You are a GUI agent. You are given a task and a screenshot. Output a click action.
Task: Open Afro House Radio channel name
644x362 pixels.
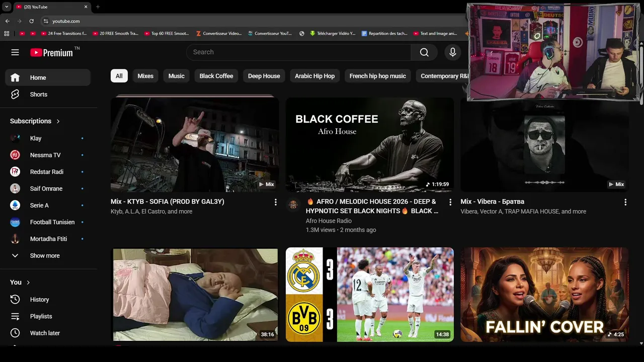[329, 221]
